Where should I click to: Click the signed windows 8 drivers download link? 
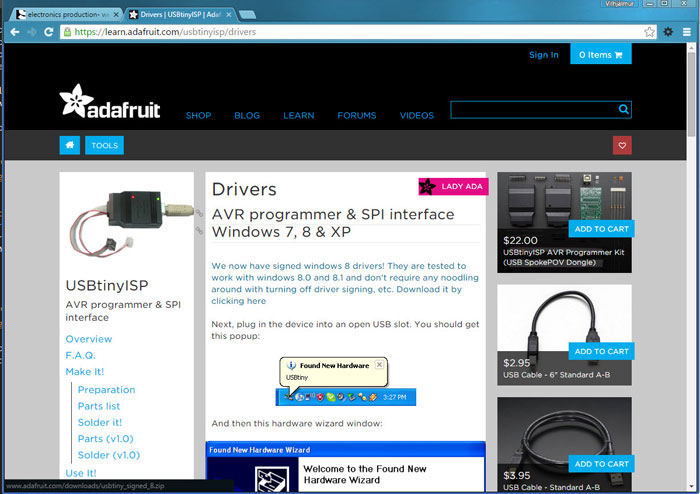coord(345,283)
